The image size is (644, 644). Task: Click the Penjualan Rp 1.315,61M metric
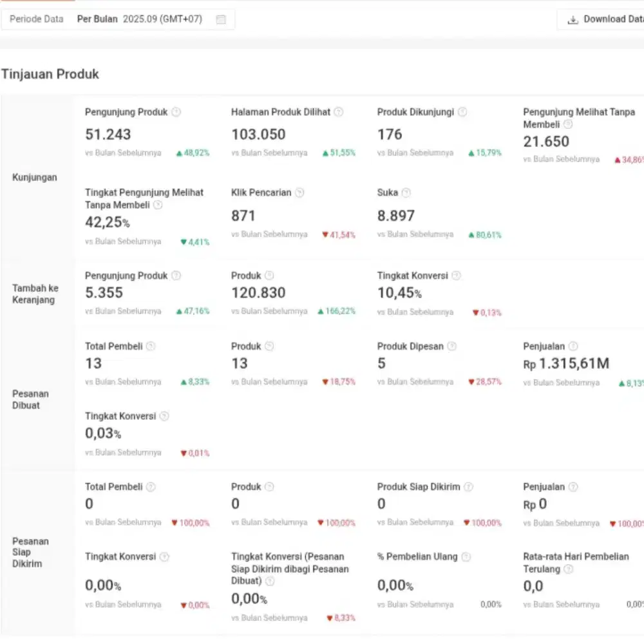(x=567, y=364)
